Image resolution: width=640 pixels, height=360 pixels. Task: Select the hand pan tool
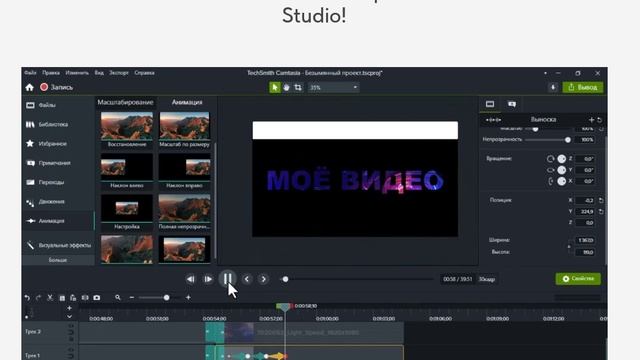[x=287, y=87]
